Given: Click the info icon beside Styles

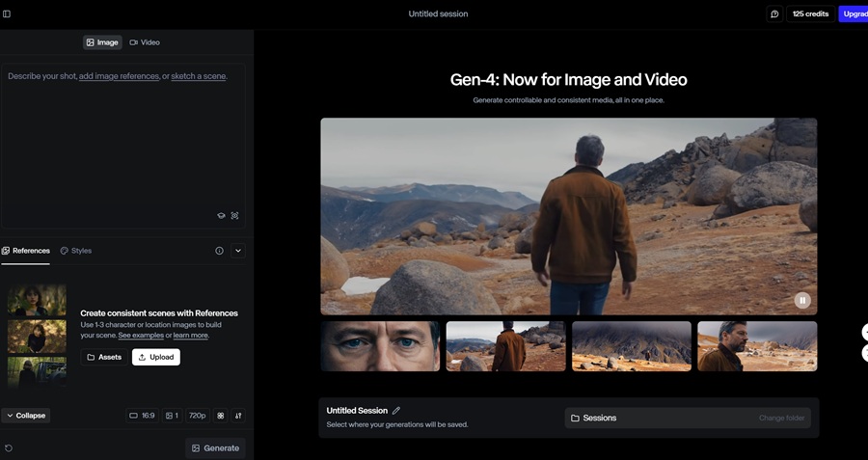Looking at the screenshot, I should pyautogui.click(x=219, y=251).
